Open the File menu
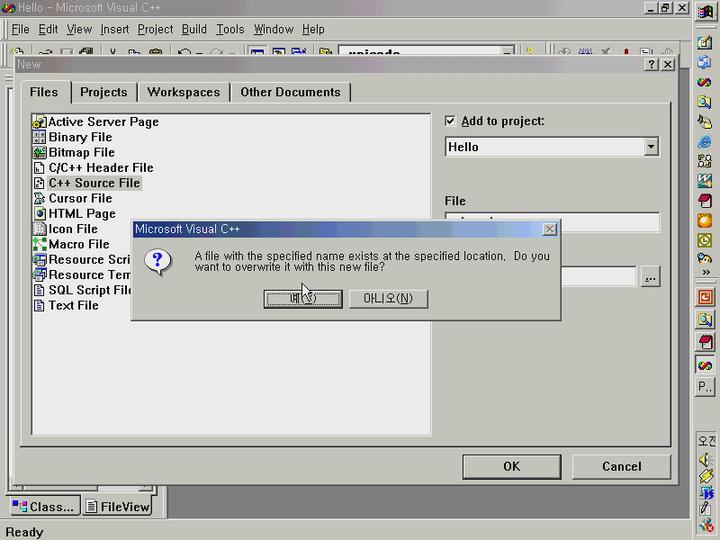720x540 pixels. click(x=20, y=29)
